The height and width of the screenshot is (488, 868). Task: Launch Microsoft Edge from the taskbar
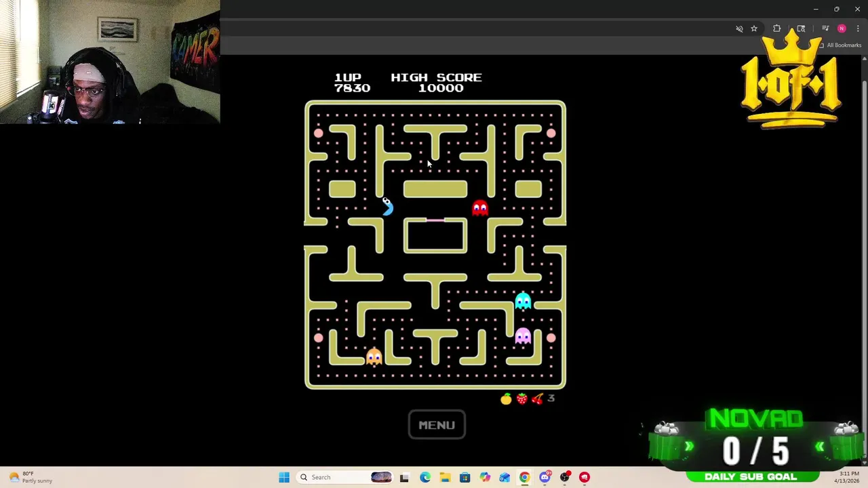[425, 477]
